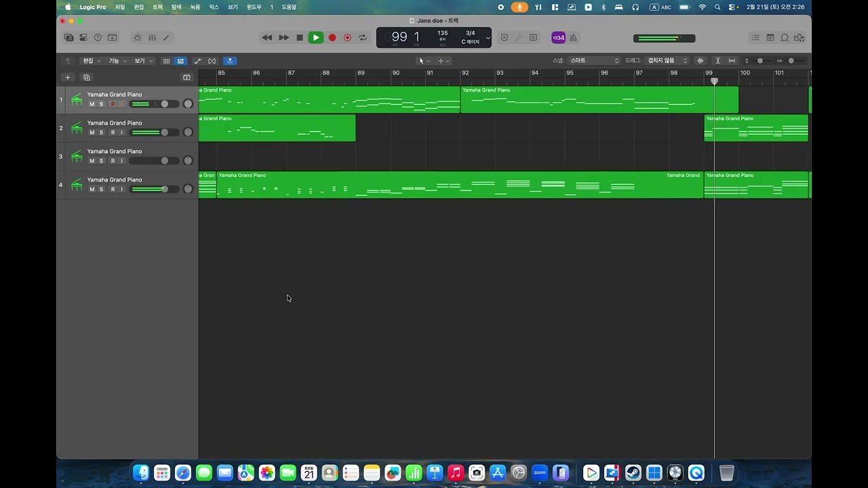Click the tempo value 135
Image resolution: width=868 pixels, height=488 pixels.
coord(442,33)
